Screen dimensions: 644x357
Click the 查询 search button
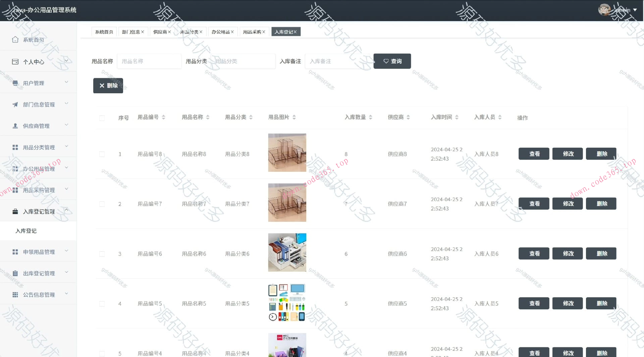click(392, 61)
